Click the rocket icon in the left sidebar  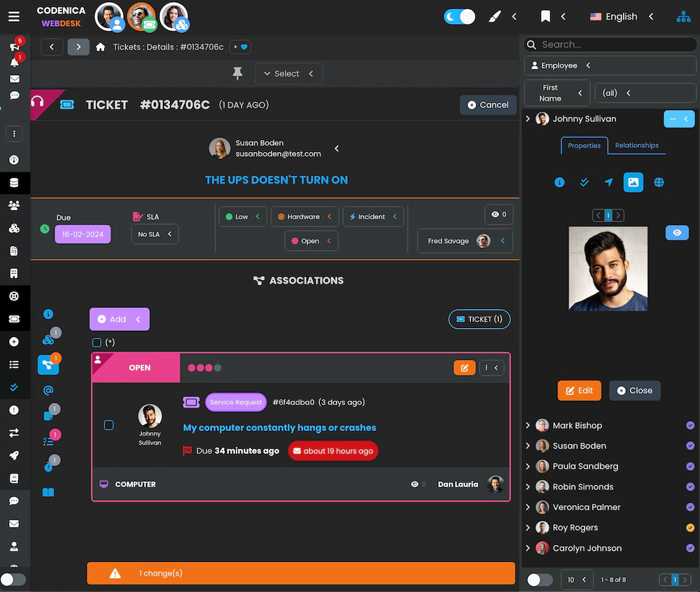coord(14,455)
